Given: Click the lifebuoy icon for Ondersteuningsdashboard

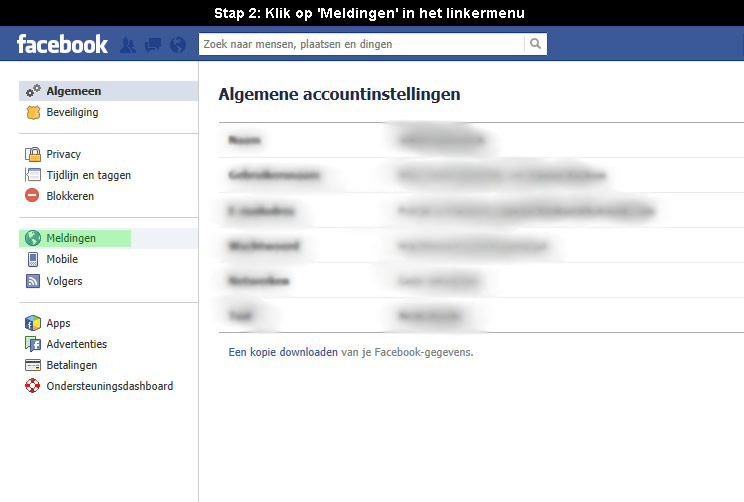Looking at the screenshot, I should click(x=32, y=386).
